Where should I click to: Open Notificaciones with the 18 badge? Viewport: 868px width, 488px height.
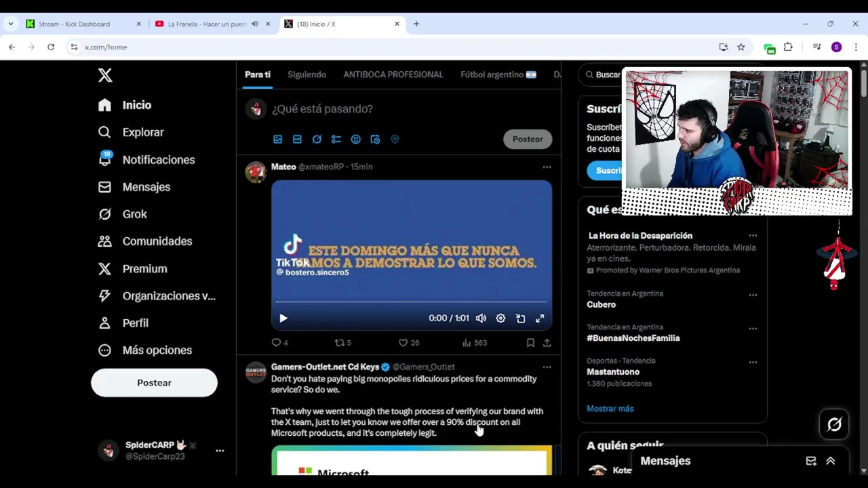(146, 160)
